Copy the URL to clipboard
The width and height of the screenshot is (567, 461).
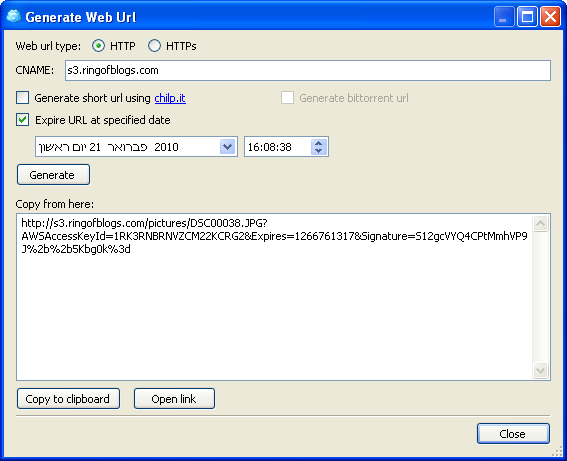(68, 399)
